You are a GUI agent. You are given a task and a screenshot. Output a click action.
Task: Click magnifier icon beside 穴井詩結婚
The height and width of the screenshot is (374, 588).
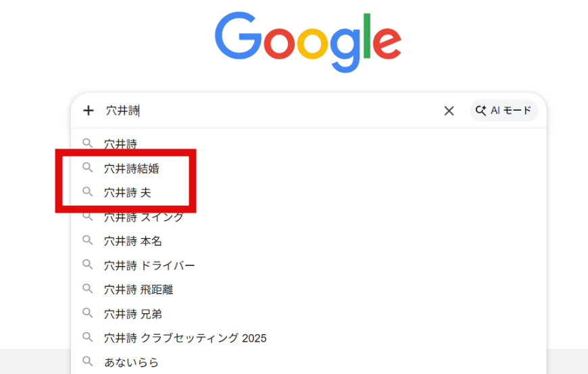(87, 167)
